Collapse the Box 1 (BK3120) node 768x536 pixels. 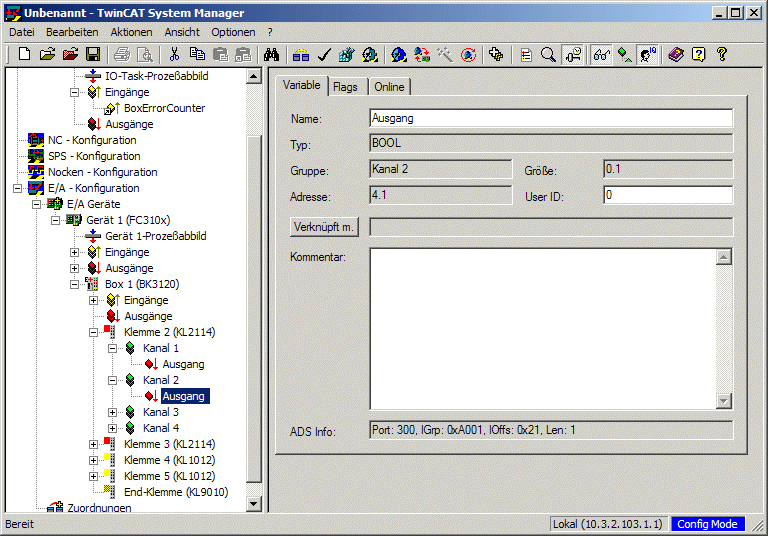(x=74, y=284)
